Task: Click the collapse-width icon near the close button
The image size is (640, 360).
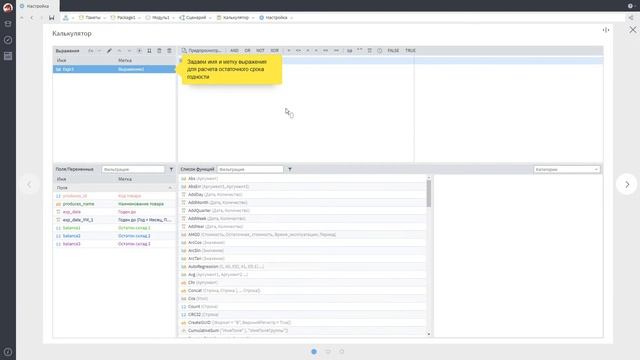Action: pyautogui.click(x=606, y=30)
